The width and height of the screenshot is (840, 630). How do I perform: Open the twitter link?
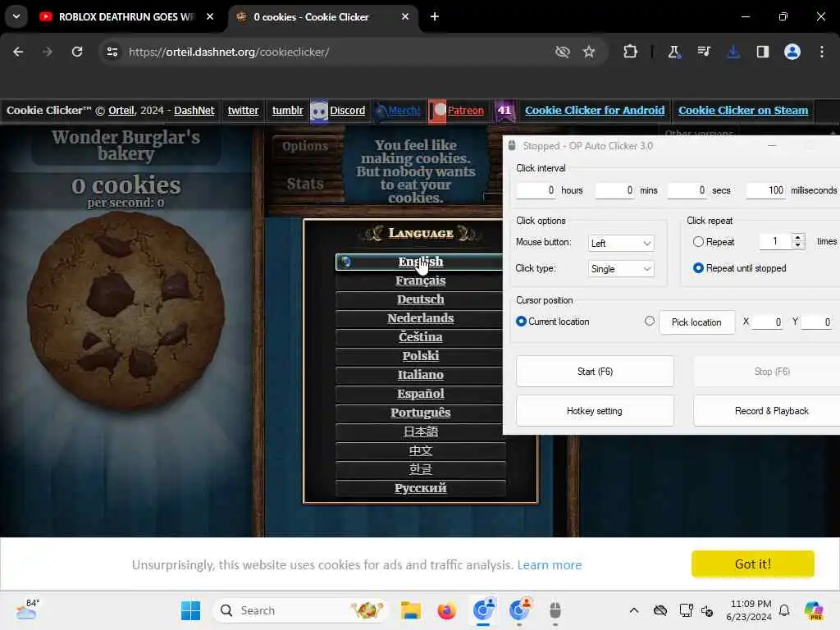[x=243, y=111]
